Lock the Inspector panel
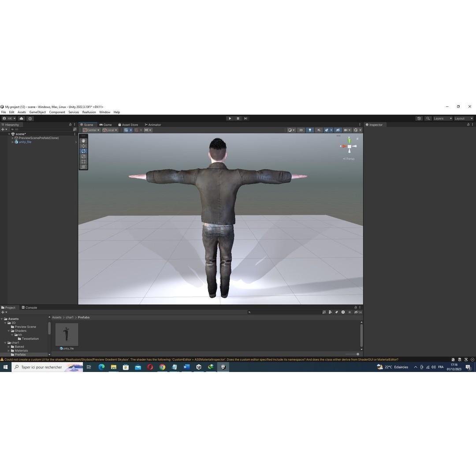 pyautogui.click(x=468, y=124)
